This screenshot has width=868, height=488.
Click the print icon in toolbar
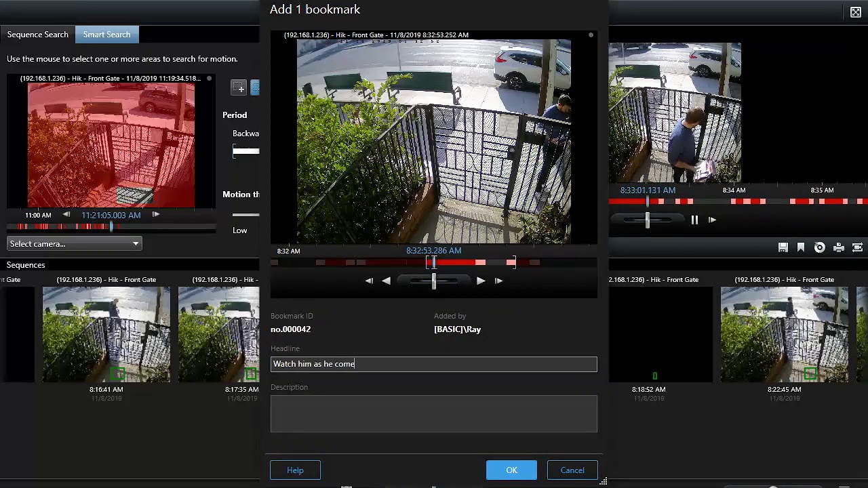839,247
